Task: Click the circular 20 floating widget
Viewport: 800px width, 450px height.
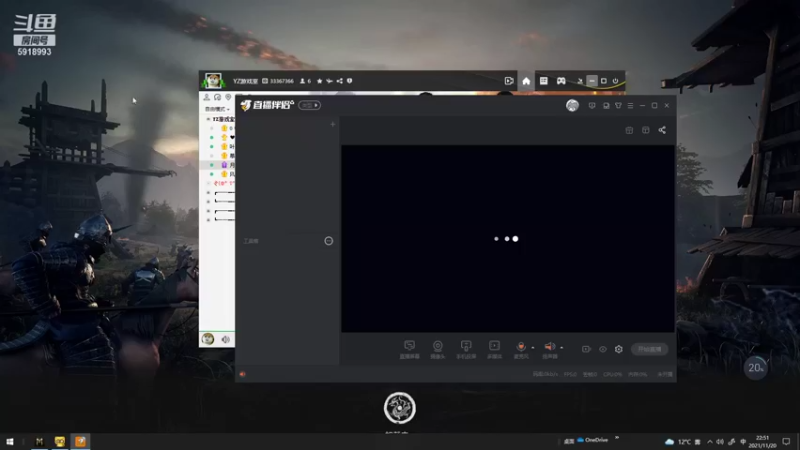Action: pyautogui.click(x=756, y=367)
